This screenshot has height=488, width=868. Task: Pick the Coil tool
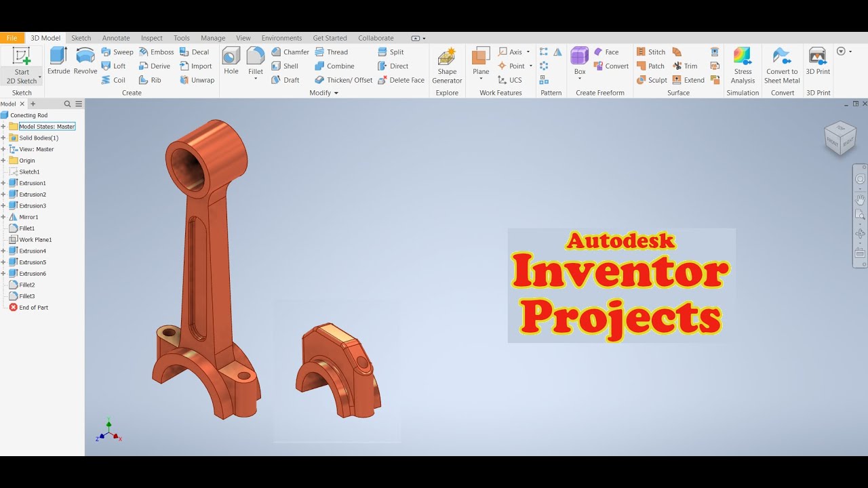113,80
